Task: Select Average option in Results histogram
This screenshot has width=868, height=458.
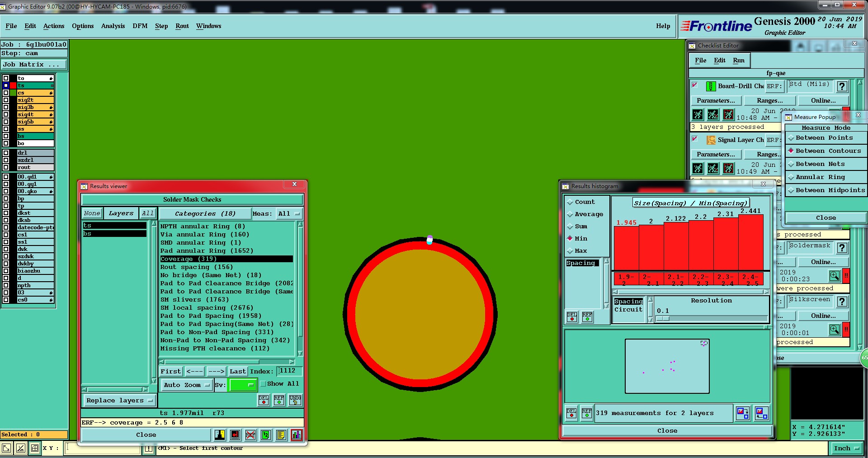Action: tap(585, 214)
